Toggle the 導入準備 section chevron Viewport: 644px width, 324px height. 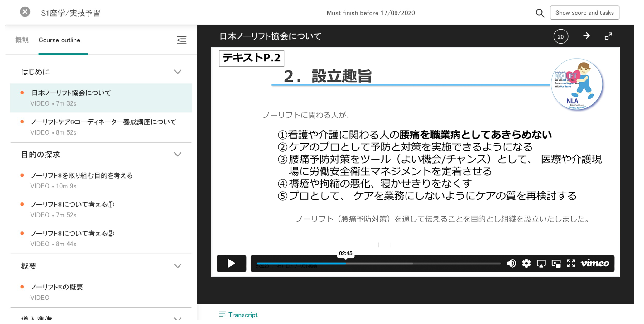point(178,318)
